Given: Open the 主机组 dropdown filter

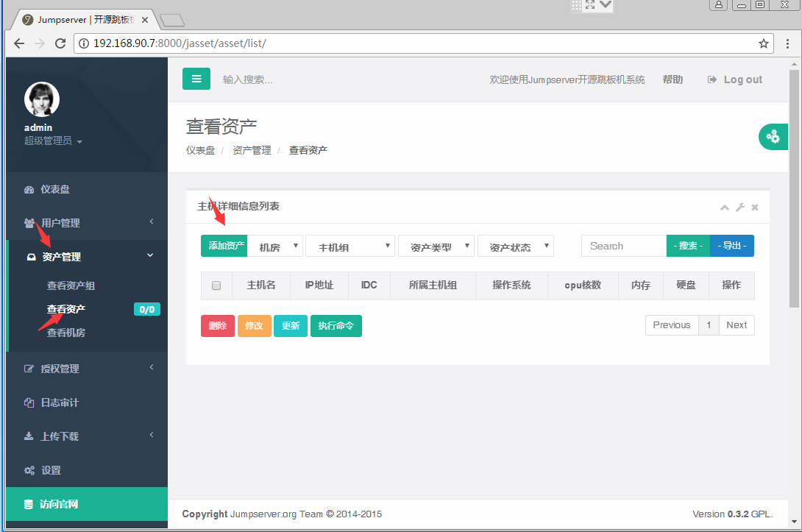Looking at the screenshot, I should 350,247.
